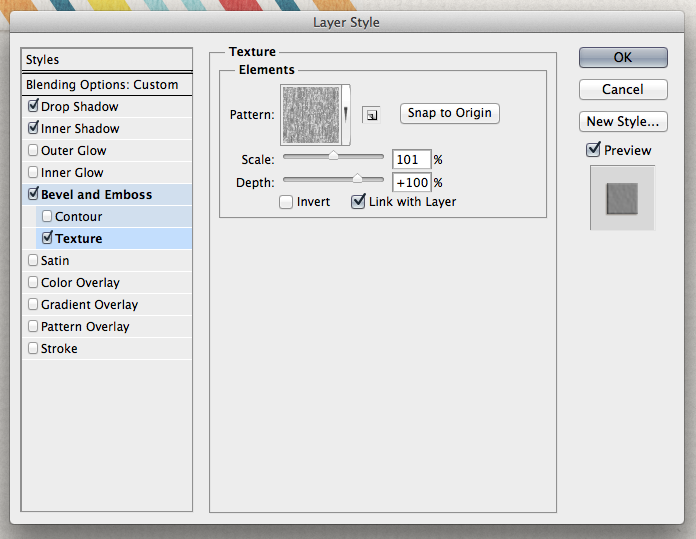
Task: Confirm with the OK button
Action: (x=623, y=57)
